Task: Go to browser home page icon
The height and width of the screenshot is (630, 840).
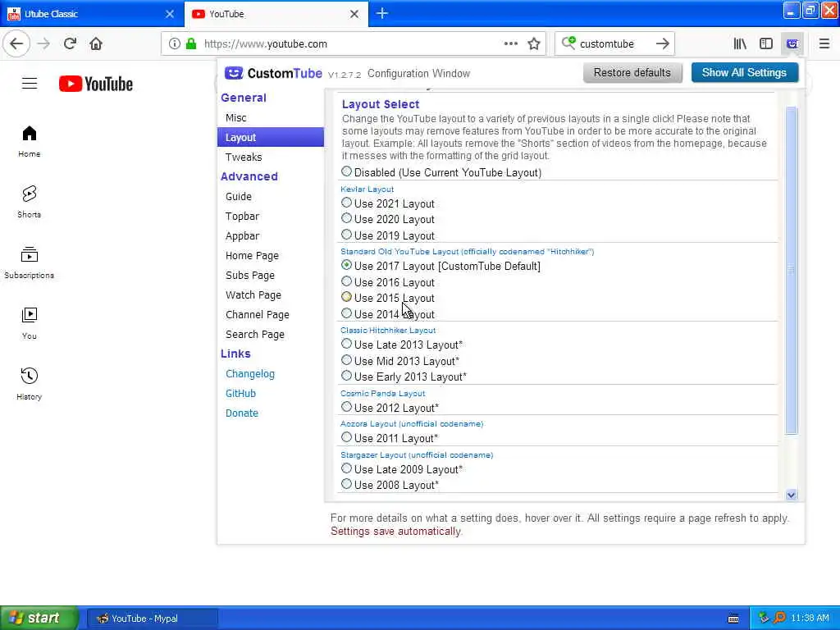Action: pyautogui.click(x=96, y=43)
